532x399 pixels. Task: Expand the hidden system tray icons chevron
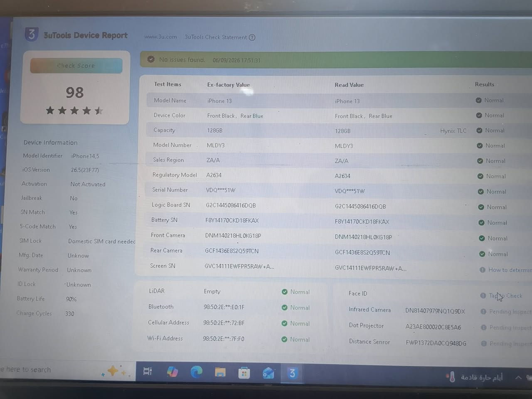pyautogui.click(x=518, y=377)
